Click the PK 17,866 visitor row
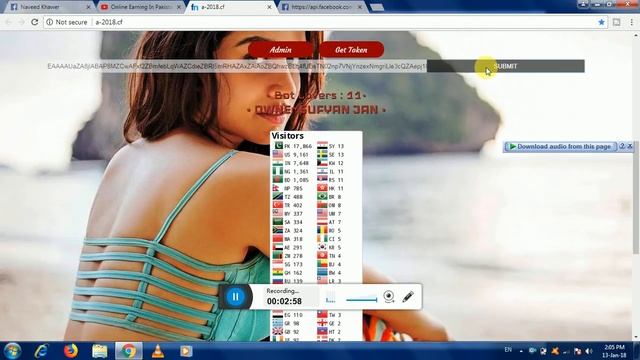 click(x=293, y=146)
